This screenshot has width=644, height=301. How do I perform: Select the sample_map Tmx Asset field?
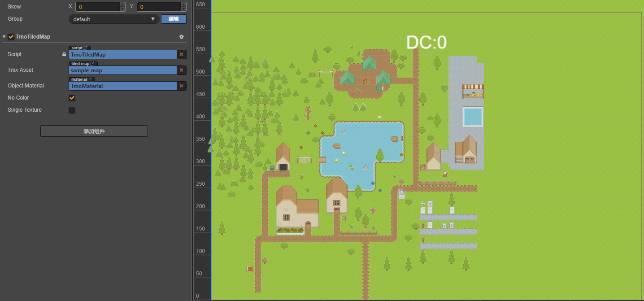122,70
